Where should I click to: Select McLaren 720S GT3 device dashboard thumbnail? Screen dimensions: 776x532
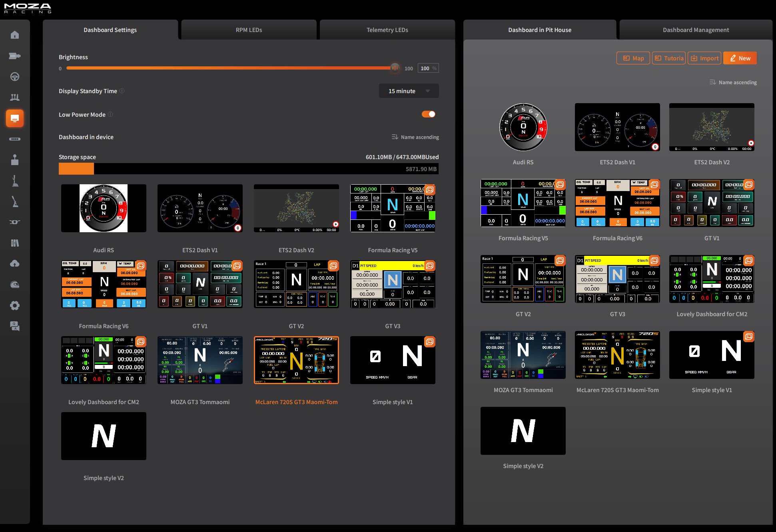coord(296,360)
